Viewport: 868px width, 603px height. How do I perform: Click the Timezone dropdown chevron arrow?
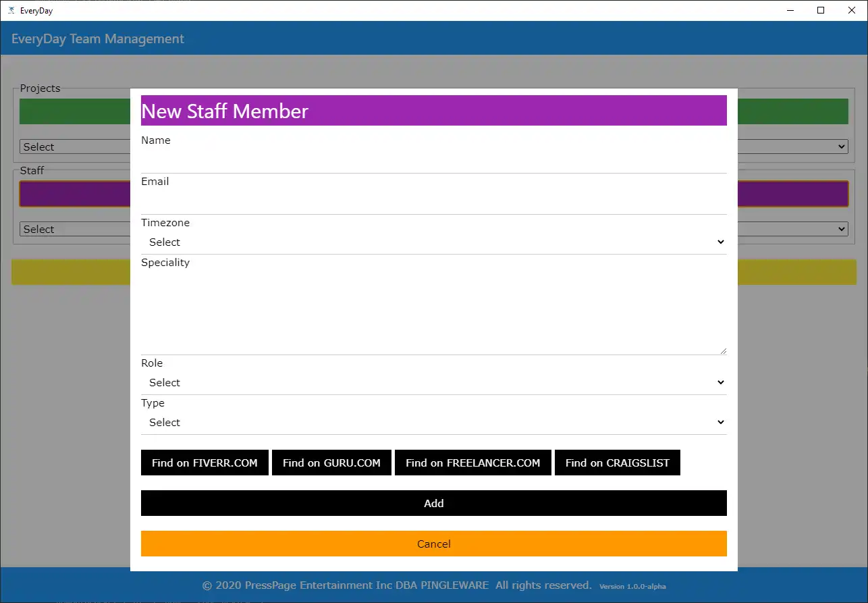(x=720, y=242)
